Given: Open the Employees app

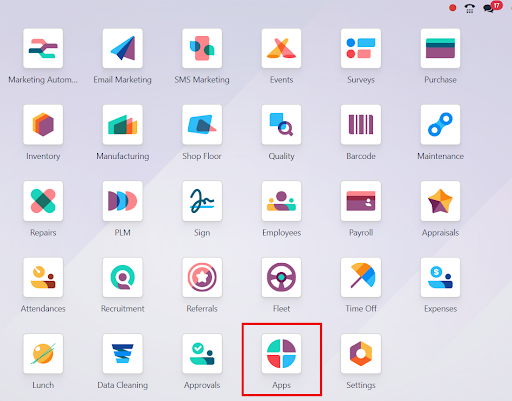Looking at the screenshot, I should coord(281,201).
